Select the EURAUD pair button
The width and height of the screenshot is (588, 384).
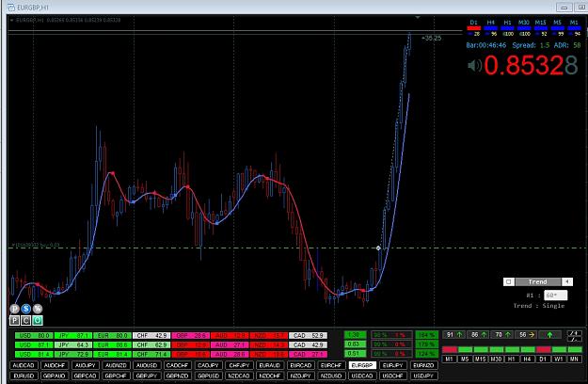pyautogui.click(x=270, y=365)
